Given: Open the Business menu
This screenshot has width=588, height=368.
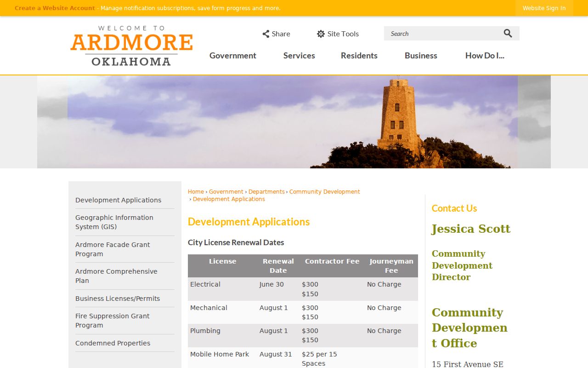Looking at the screenshot, I should click(x=421, y=56).
